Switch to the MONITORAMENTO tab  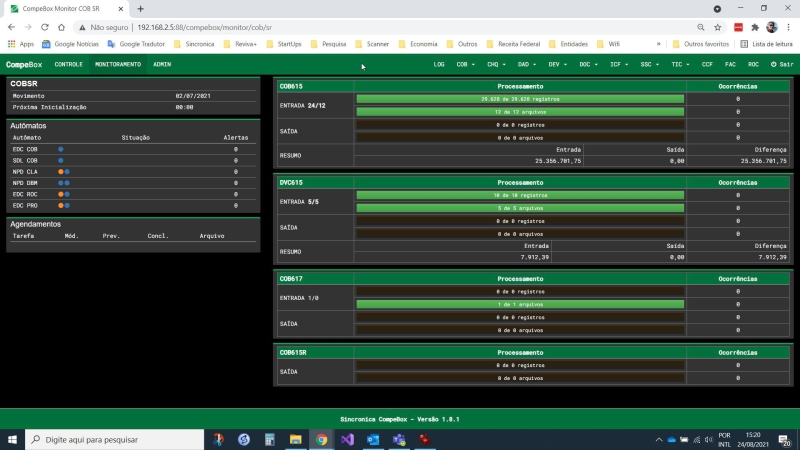118,65
